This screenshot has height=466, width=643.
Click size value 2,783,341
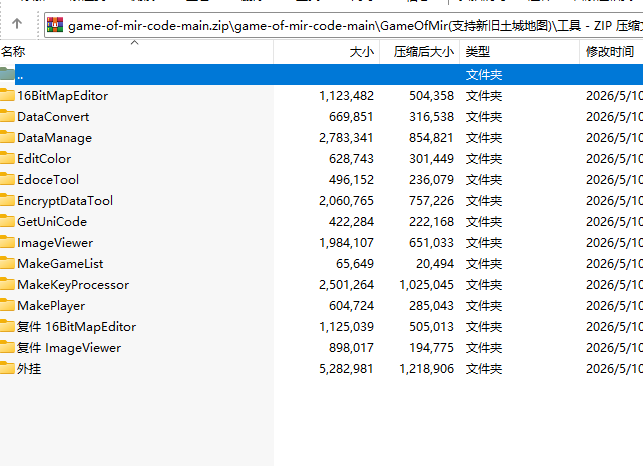point(347,138)
